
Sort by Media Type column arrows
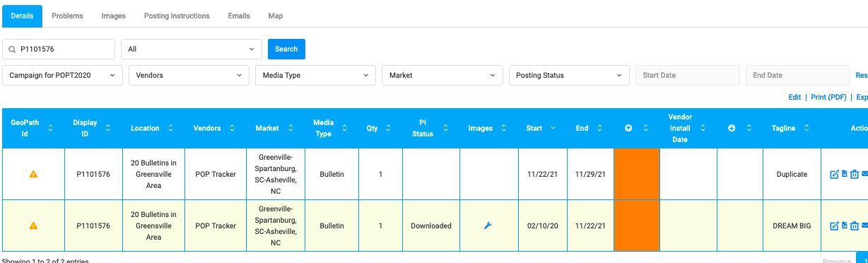344,128
